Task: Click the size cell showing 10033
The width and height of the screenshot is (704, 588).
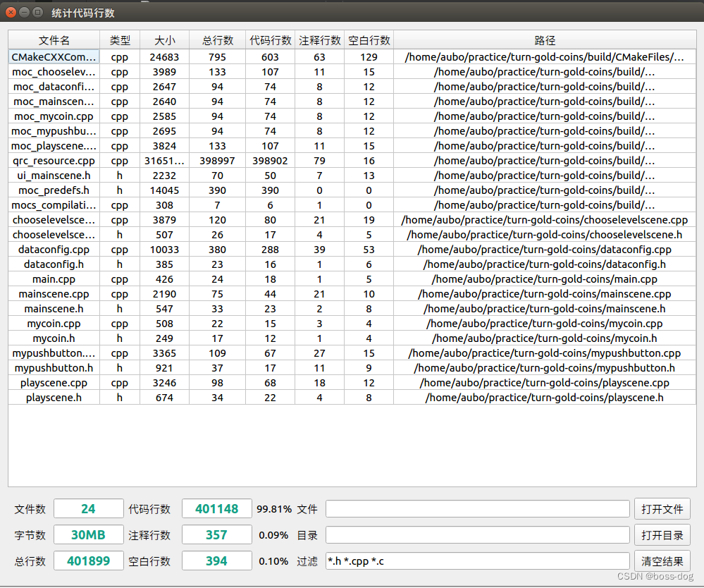Action: point(164,250)
